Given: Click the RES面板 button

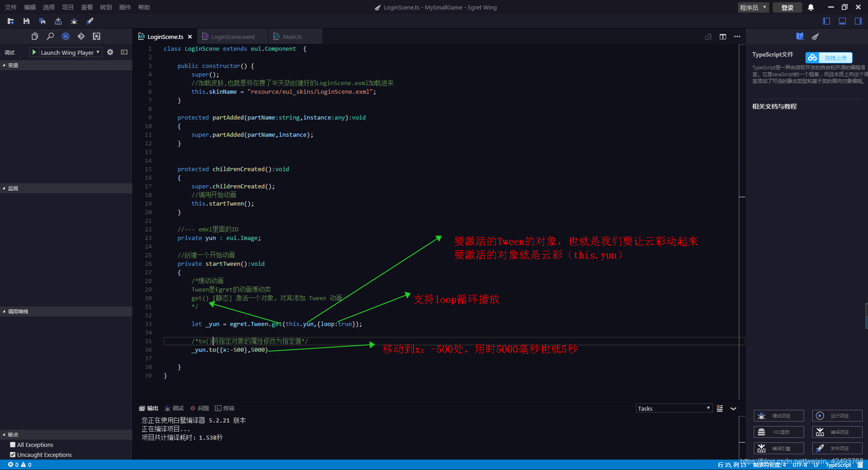Looking at the screenshot, I should (x=779, y=432).
